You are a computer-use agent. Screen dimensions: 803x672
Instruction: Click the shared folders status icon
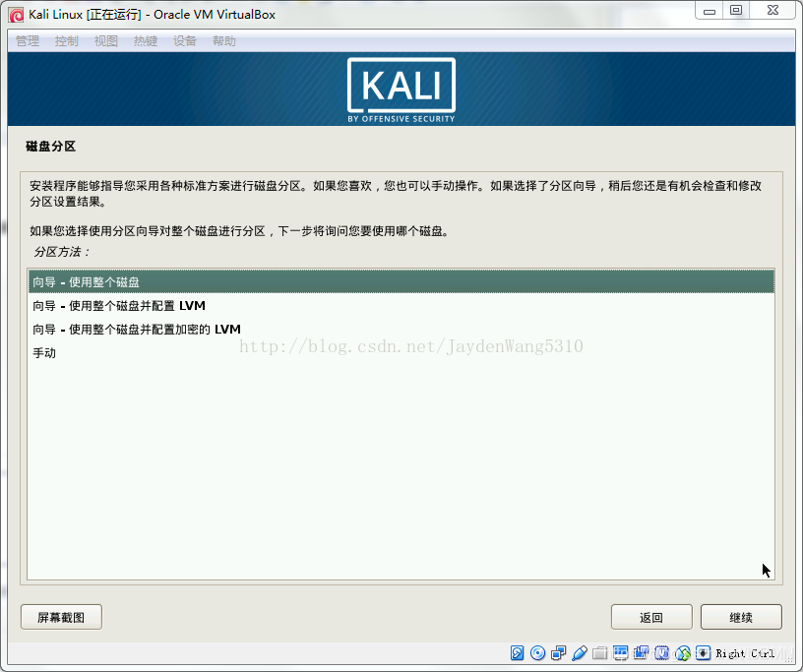(600, 653)
